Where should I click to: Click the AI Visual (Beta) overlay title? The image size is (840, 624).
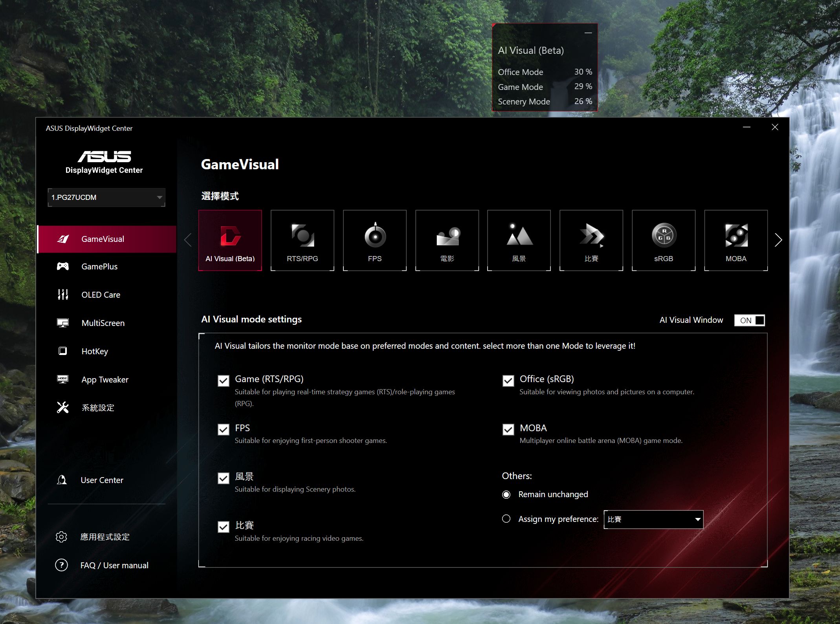(531, 51)
